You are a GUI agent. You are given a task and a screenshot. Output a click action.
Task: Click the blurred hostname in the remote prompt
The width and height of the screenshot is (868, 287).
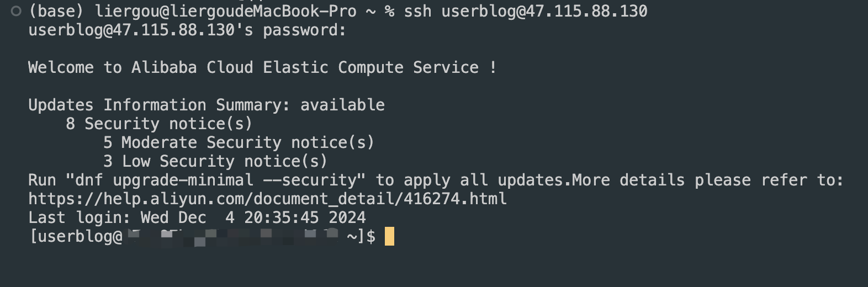point(232,236)
